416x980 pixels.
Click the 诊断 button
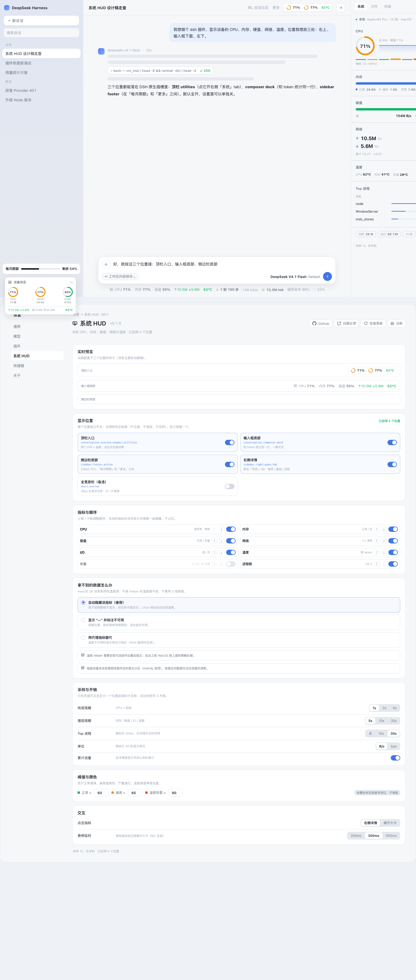[x=396, y=323]
